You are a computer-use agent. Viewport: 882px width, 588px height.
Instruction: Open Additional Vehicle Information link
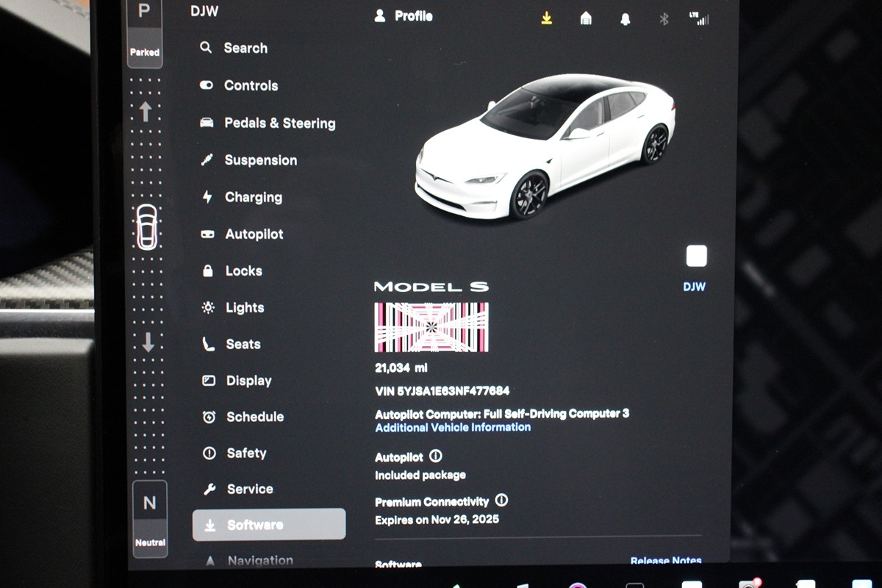(x=453, y=427)
